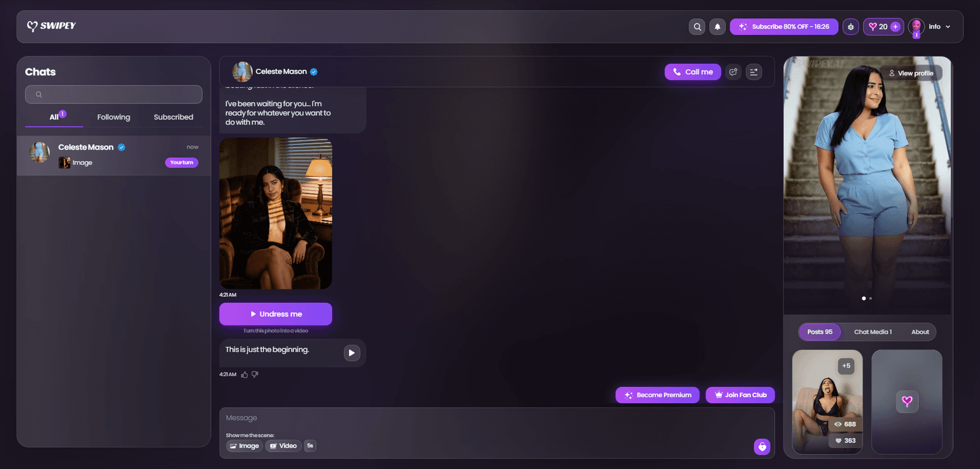Switch to the All chats tab

click(x=54, y=117)
